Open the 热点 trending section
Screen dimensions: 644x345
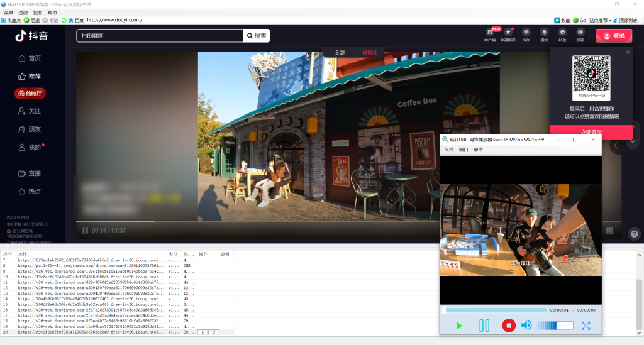click(30, 192)
